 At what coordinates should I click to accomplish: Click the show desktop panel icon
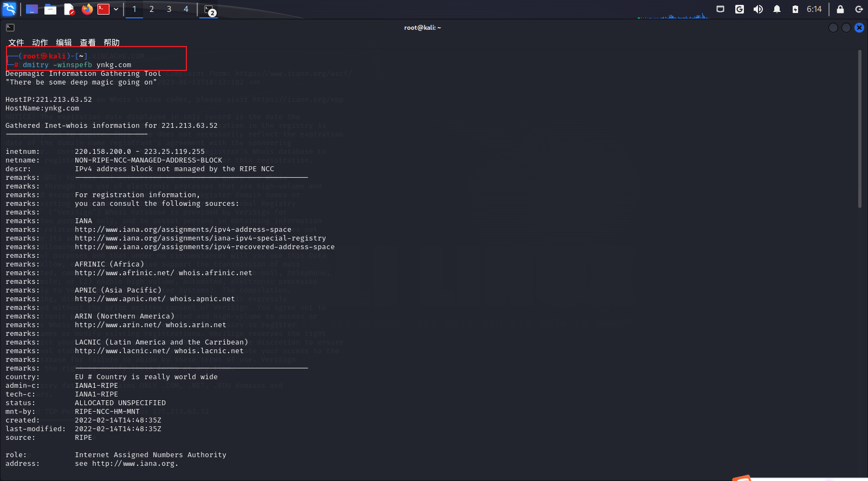point(32,9)
